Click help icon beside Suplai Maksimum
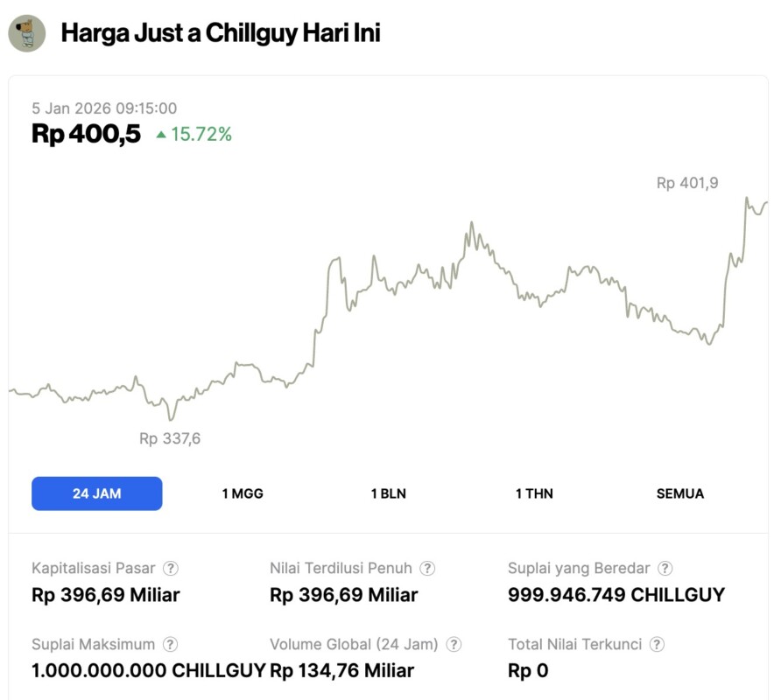The width and height of the screenshot is (774, 700). pos(171,645)
